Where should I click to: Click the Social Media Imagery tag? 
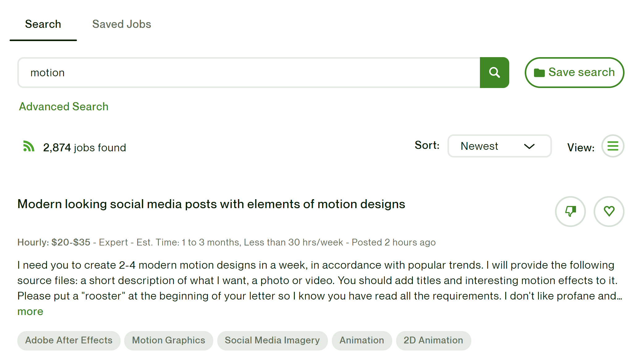tap(272, 340)
